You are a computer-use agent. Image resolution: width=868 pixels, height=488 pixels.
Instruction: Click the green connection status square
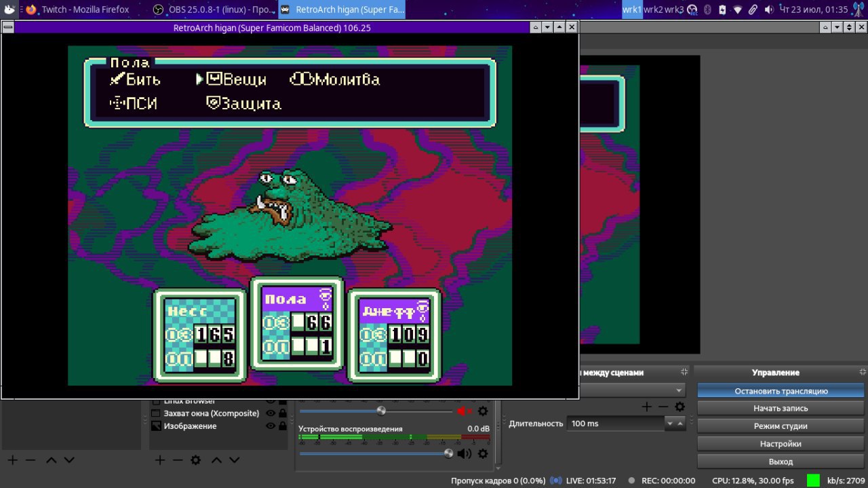[x=813, y=481]
